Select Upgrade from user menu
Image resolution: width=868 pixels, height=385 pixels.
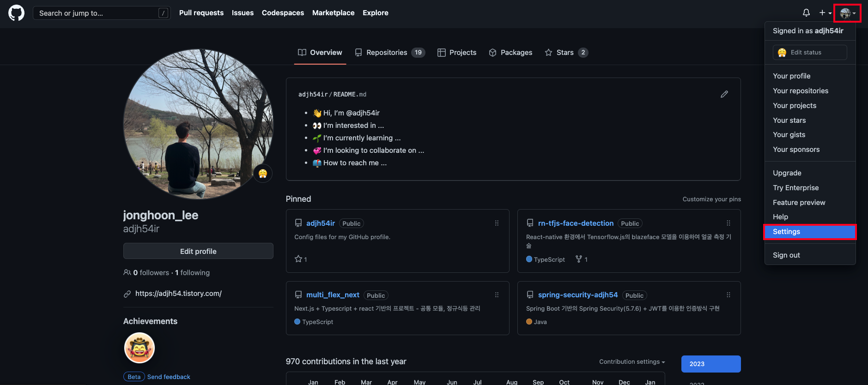(810, 173)
